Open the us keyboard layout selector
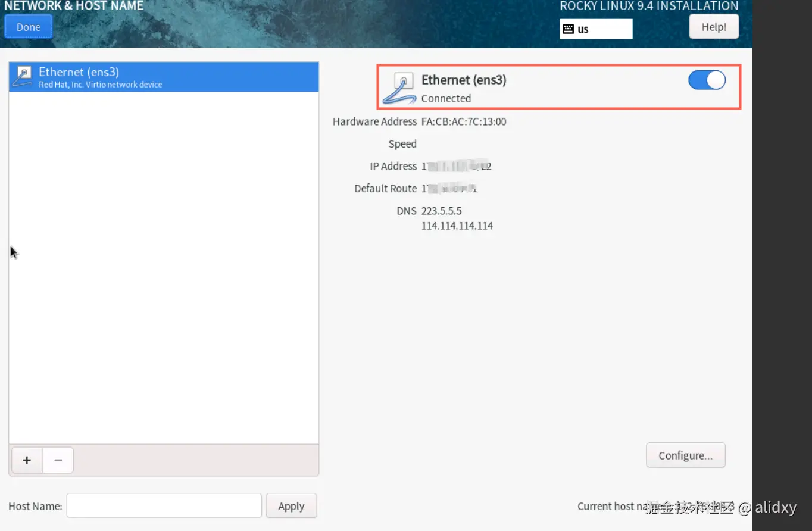The height and width of the screenshot is (531, 812). point(596,29)
